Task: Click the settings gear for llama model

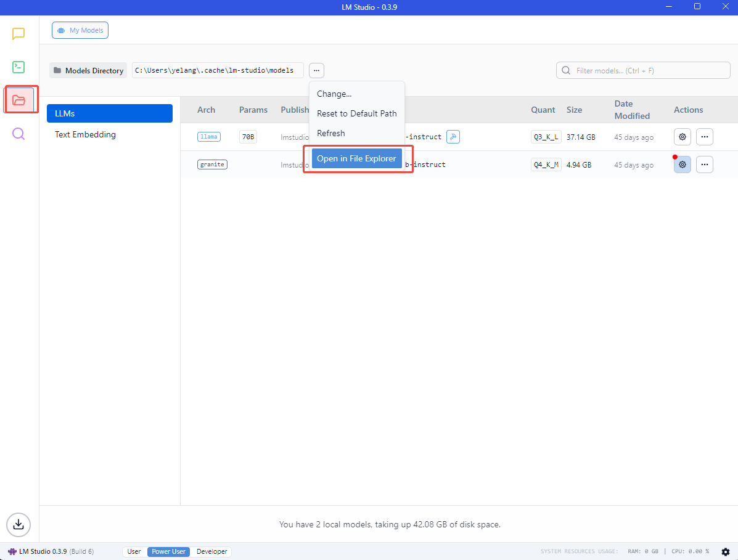Action: [x=682, y=137]
